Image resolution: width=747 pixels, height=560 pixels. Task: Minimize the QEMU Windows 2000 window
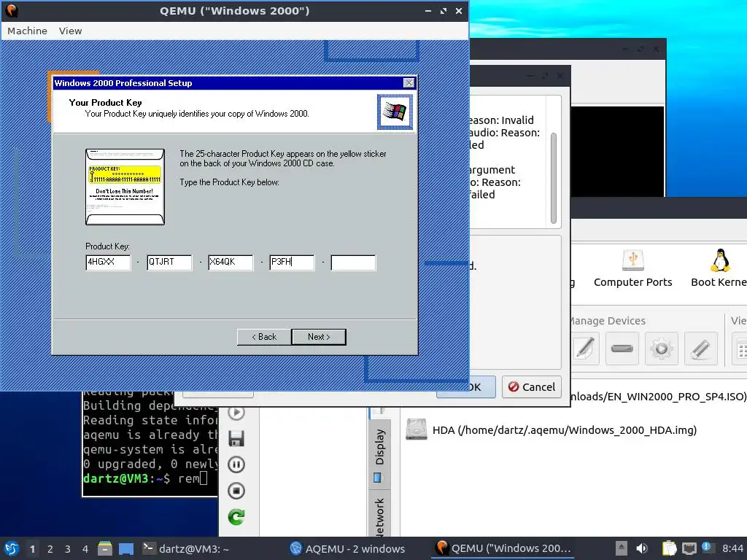point(428,10)
